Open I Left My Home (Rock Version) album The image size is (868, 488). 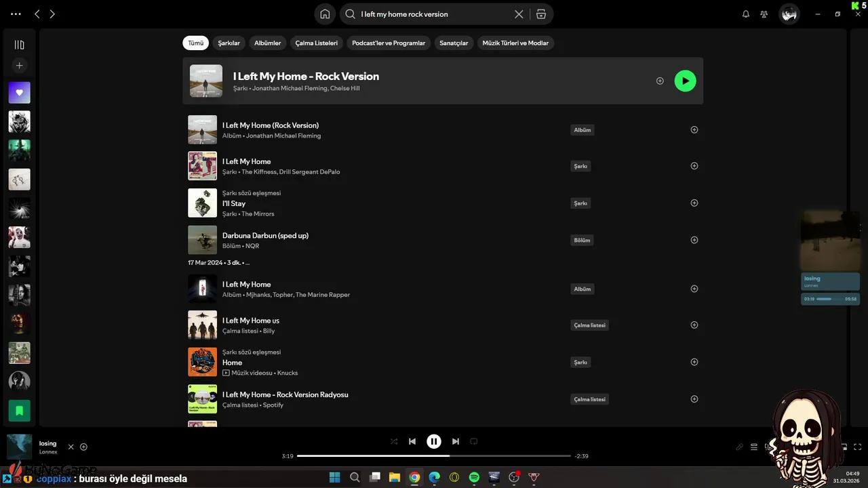(x=271, y=125)
